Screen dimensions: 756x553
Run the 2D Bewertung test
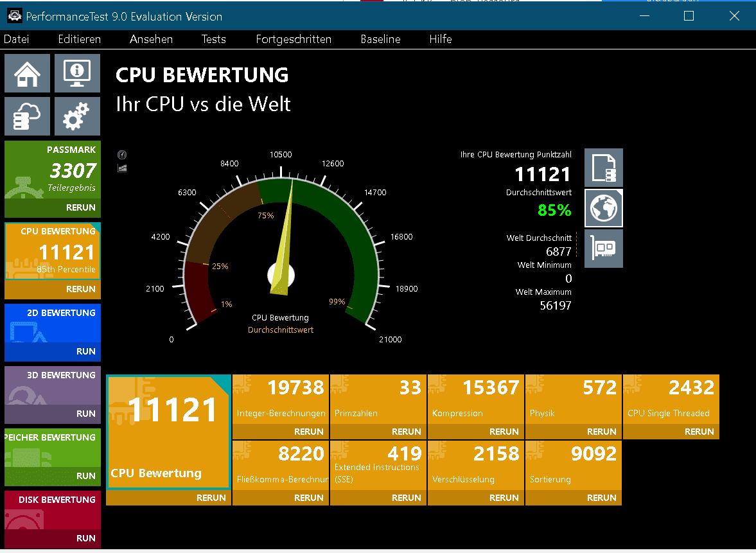tap(53, 351)
